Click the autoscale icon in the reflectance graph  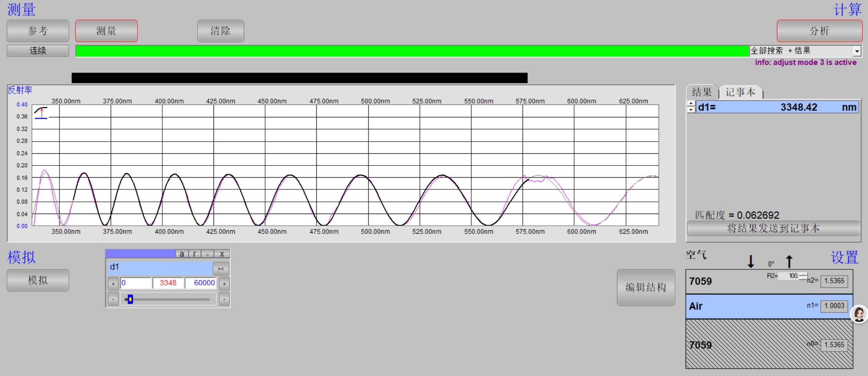[x=41, y=113]
